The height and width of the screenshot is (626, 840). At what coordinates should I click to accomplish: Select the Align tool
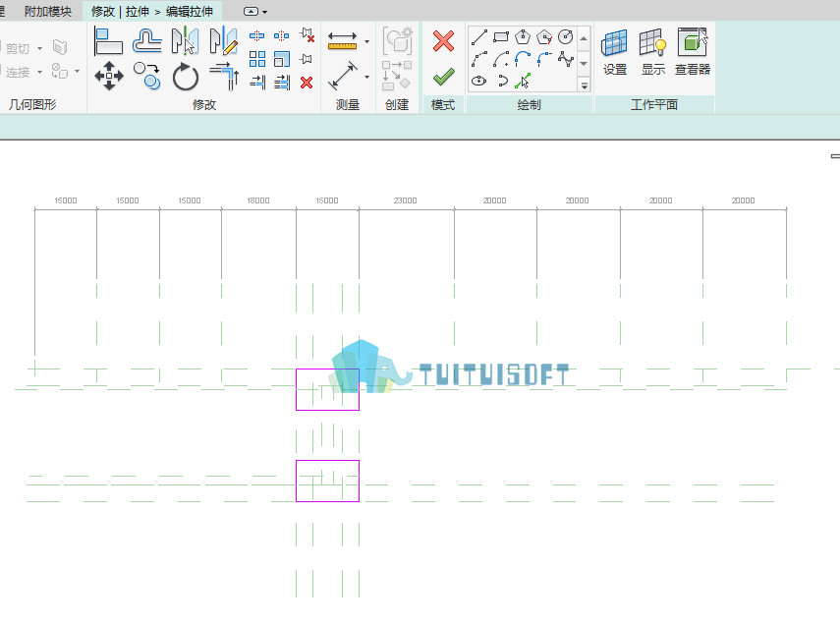tap(109, 42)
